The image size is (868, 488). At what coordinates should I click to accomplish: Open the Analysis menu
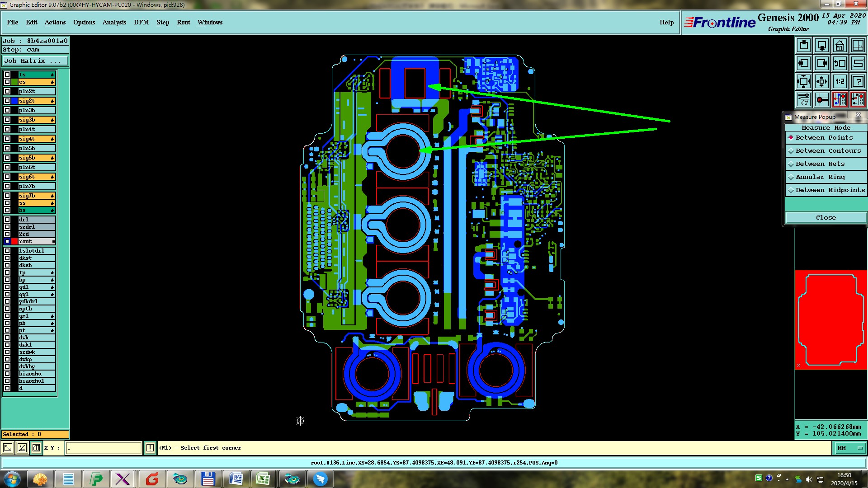pos(114,22)
